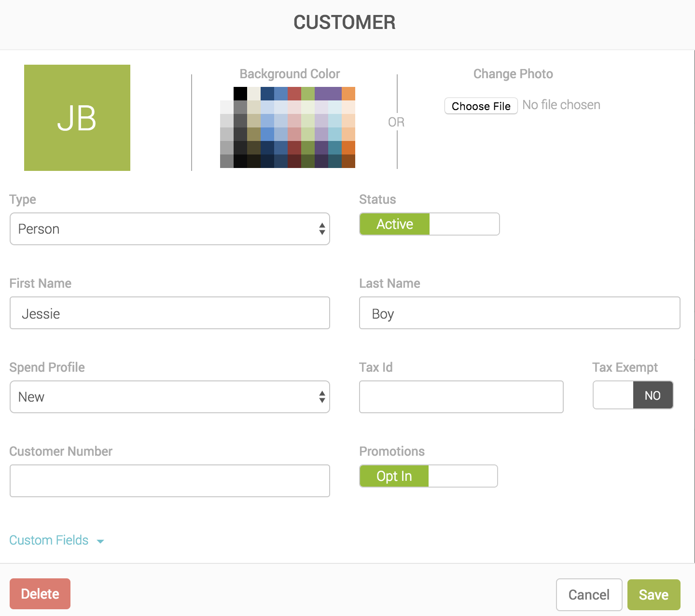Select the dark navy swatch in the top palette row
This screenshot has width=695, height=616.
tap(267, 93)
